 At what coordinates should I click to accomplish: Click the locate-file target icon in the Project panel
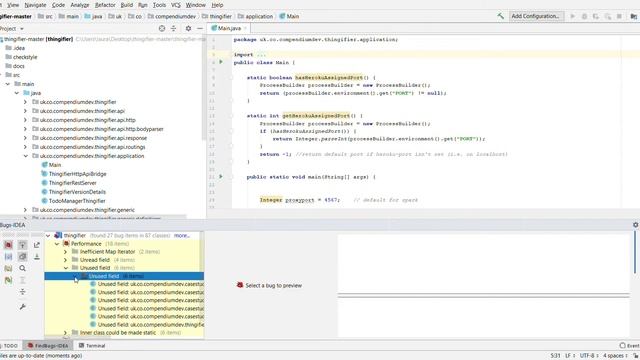tap(162, 29)
